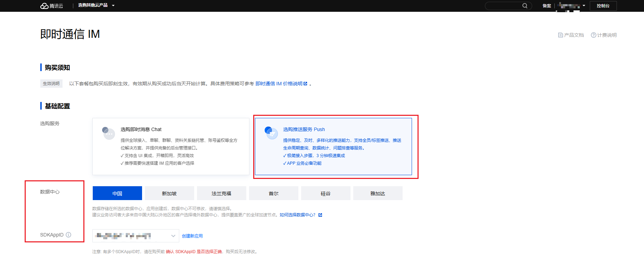Image resolution: width=644 pixels, height=267 pixels.
Task: Click the 极简接入步骤, 3 分钟极速集成 line
Action: click(314, 156)
